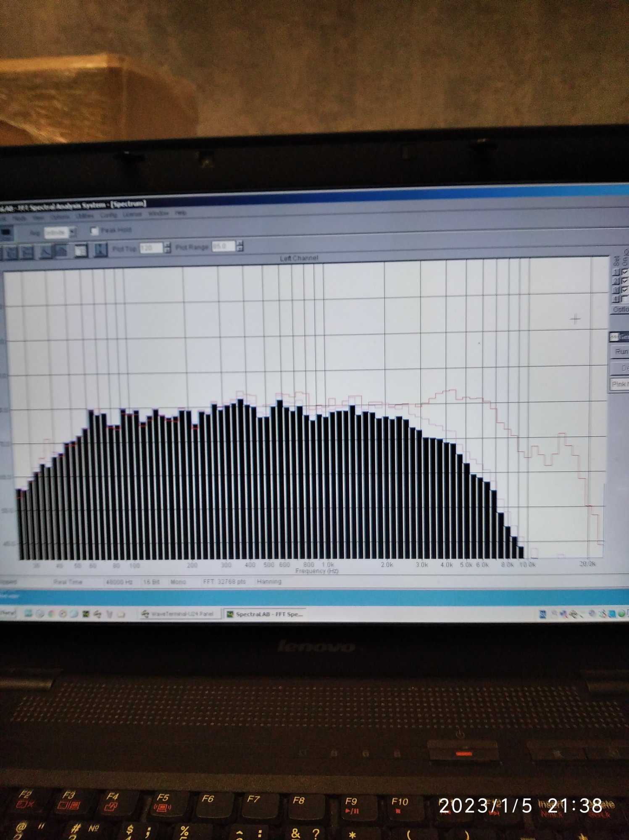This screenshot has width=629, height=840.
Task: Click the Real Time status entry
Action: point(68,582)
